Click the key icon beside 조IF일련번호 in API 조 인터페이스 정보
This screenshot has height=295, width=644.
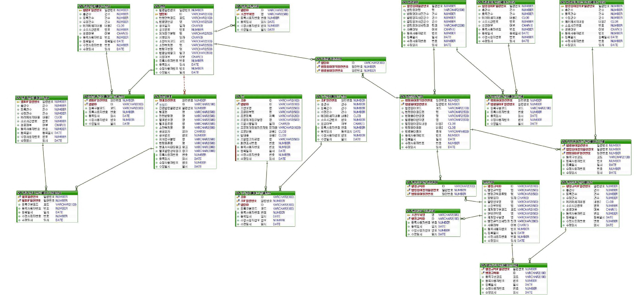318,100
